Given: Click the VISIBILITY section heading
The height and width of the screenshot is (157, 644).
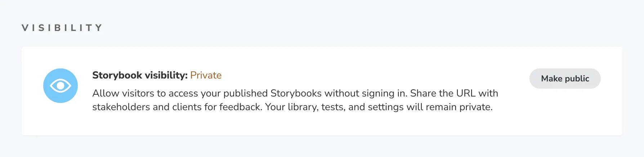Looking at the screenshot, I should click(62, 28).
